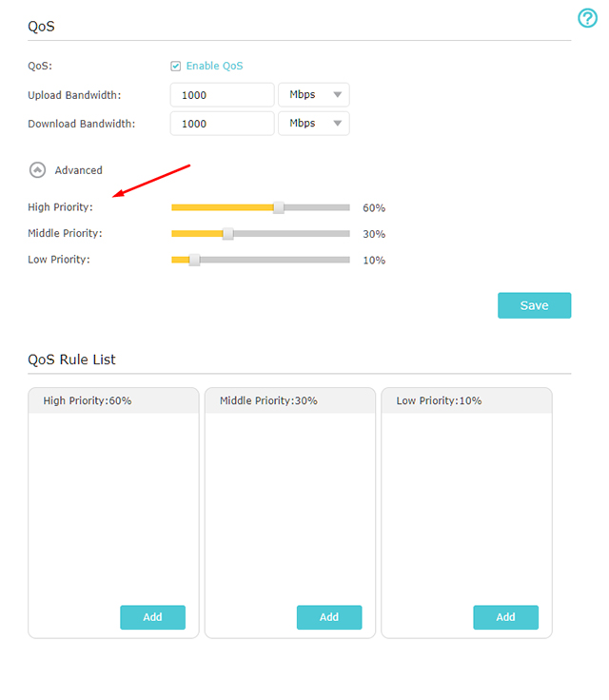Click the High Priority slider track end
The image size is (609, 700).
tap(346, 207)
